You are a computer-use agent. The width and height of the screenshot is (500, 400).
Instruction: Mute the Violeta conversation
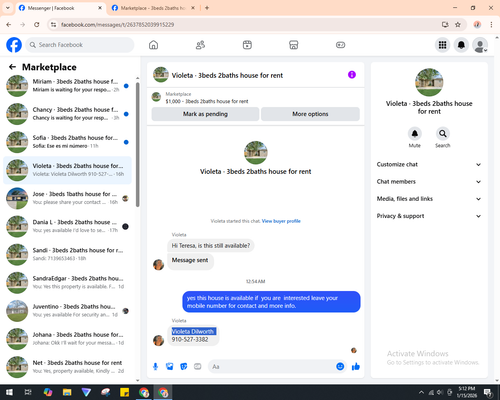click(x=415, y=134)
